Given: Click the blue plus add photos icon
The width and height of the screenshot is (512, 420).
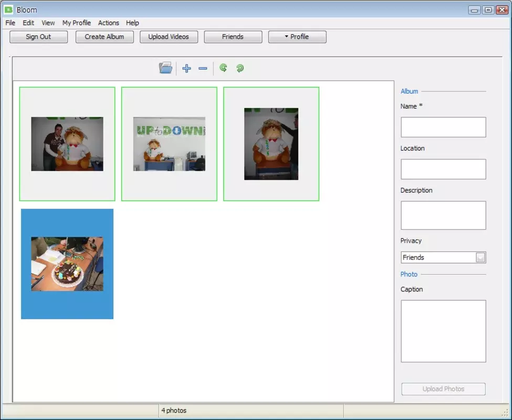Looking at the screenshot, I should click(186, 68).
